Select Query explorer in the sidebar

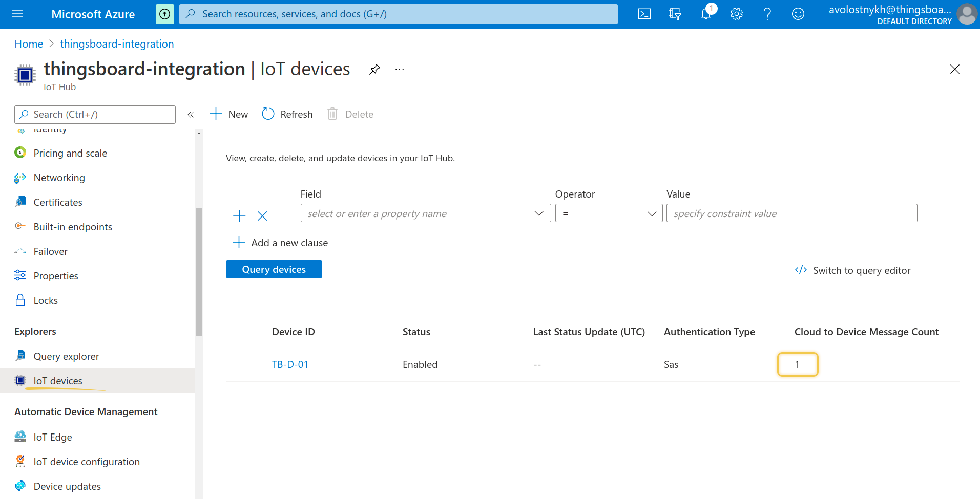66,356
